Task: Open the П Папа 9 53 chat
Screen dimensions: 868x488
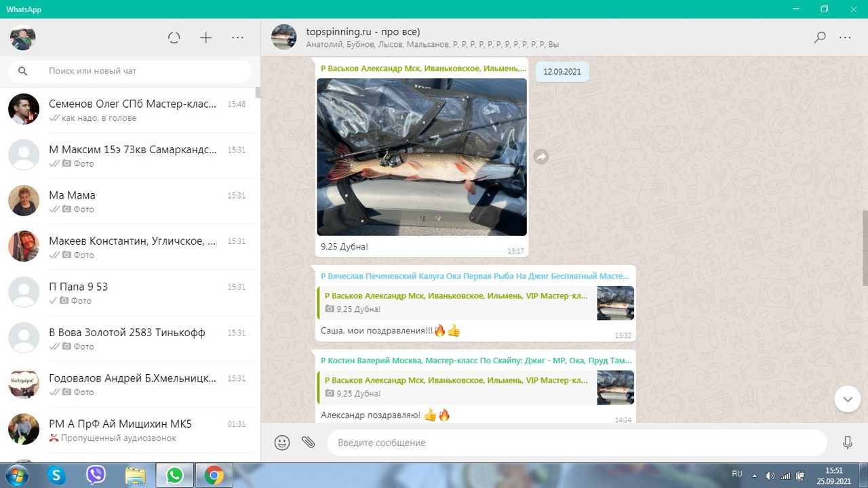Action: 129,293
